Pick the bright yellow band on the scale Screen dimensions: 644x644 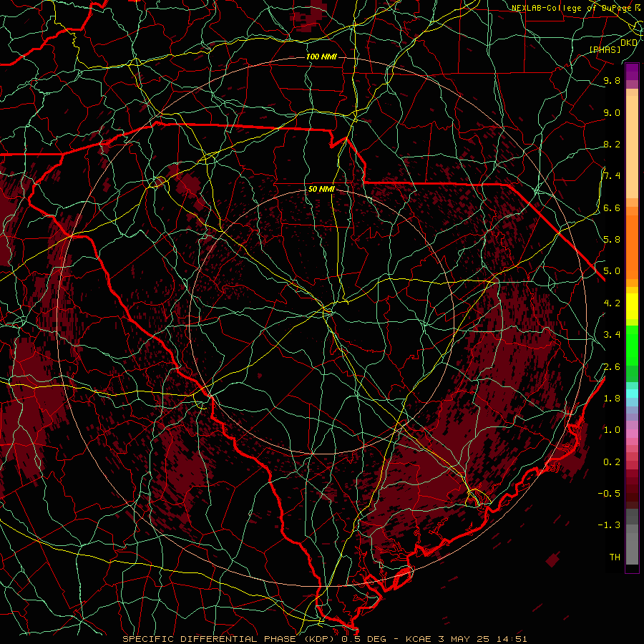tap(632, 306)
